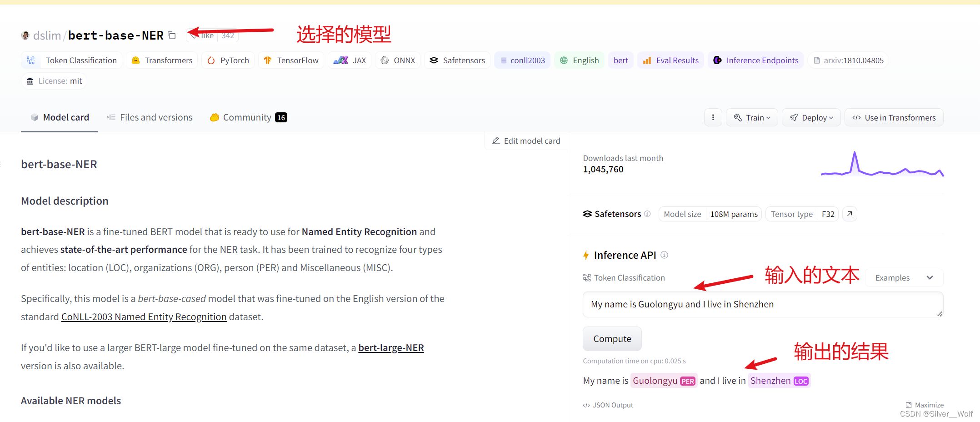Image resolution: width=980 pixels, height=422 pixels.
Task: Maximize the inference widget
Action: coord(925,405)
